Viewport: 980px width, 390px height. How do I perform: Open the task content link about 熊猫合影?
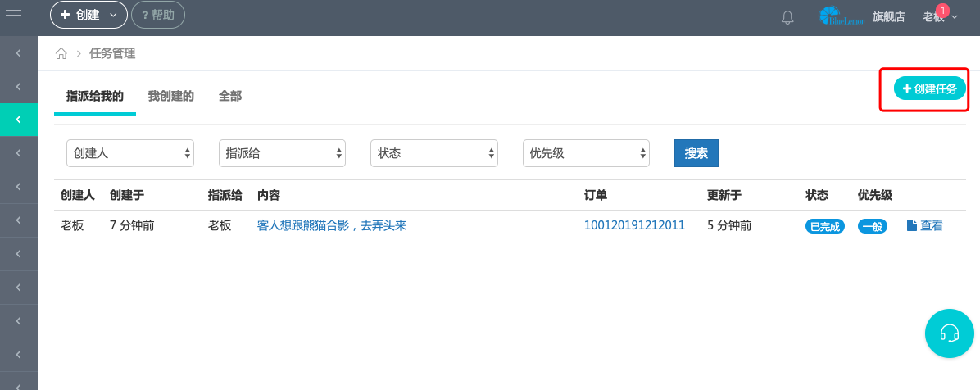tap(332, 225)
